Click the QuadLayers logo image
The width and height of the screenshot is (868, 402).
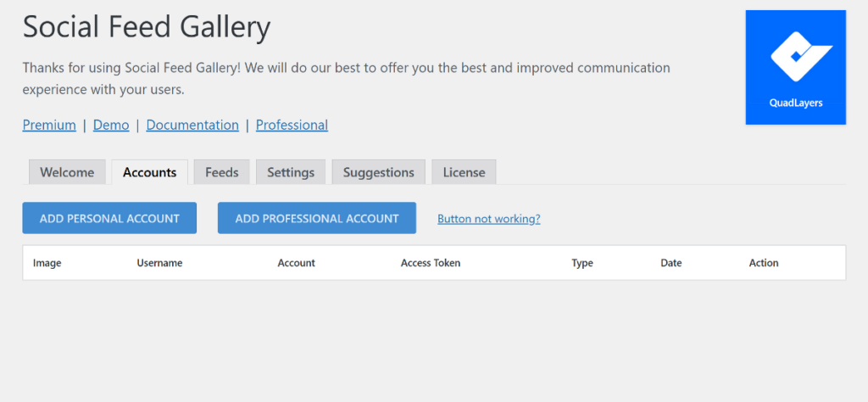[x=795, y=67]
